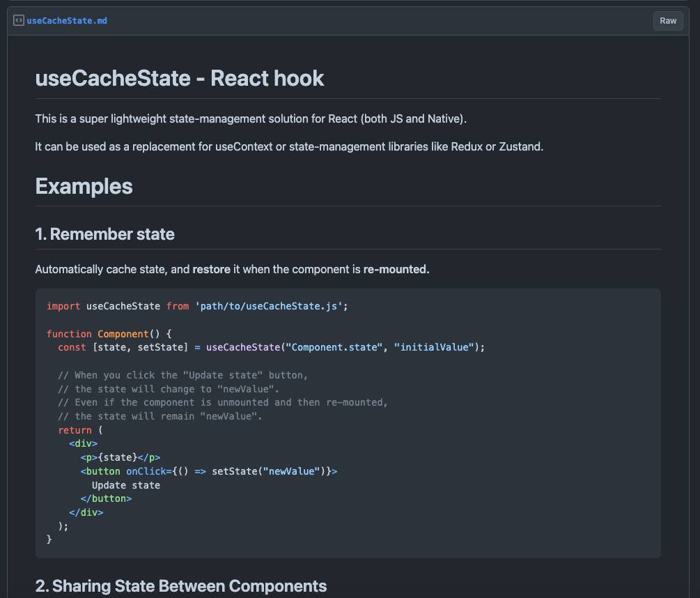This screenshot has height=598, width=700.
Task: Click 'Update state' text in code
Action: tap(126, 485)
